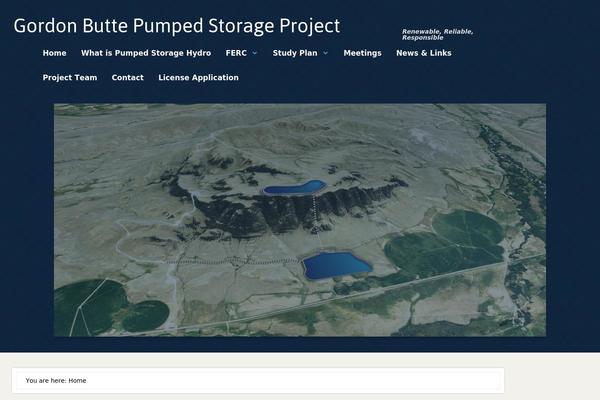Select Project Team in navigation
600x400 pixels.
(x=70, y=78)
